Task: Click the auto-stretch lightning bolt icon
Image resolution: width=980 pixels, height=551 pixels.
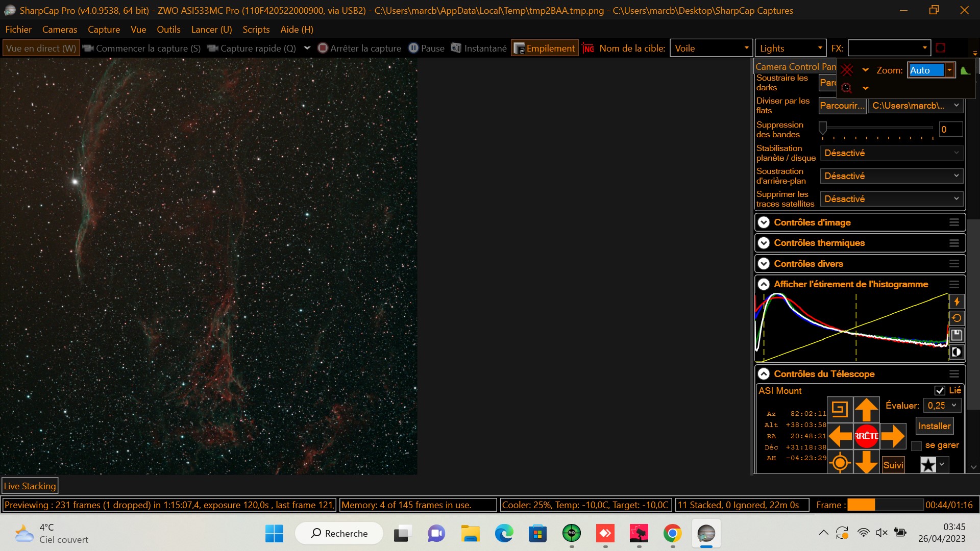Action: [957, 302]
